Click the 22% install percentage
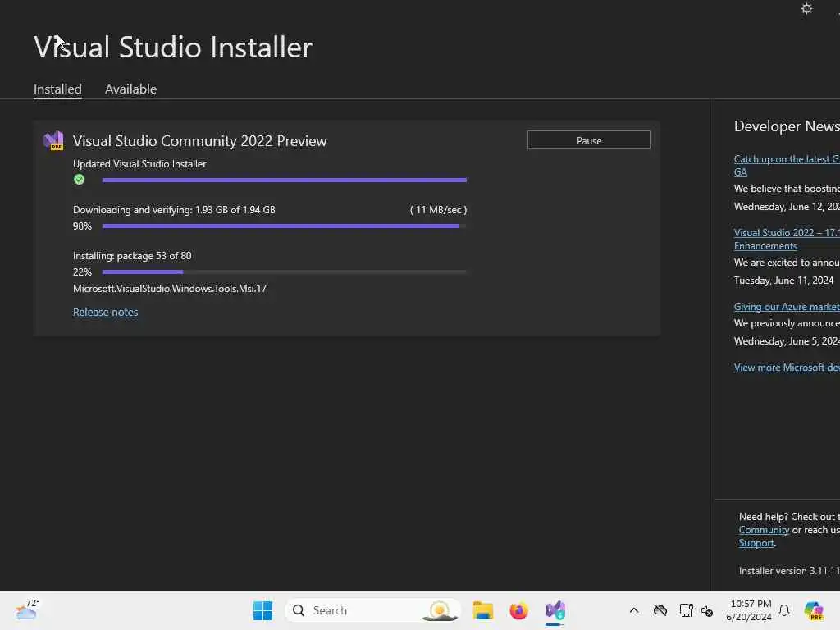 pos(83,272)
